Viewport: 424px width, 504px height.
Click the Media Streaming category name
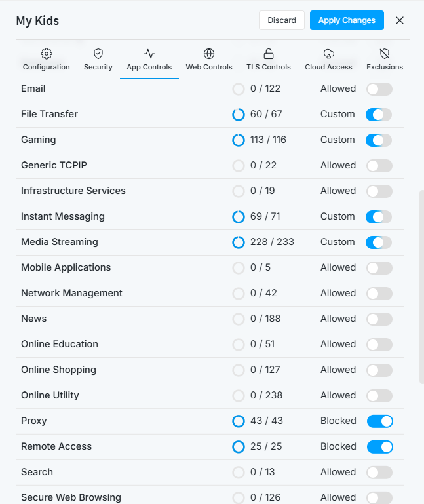click(60, 242)
